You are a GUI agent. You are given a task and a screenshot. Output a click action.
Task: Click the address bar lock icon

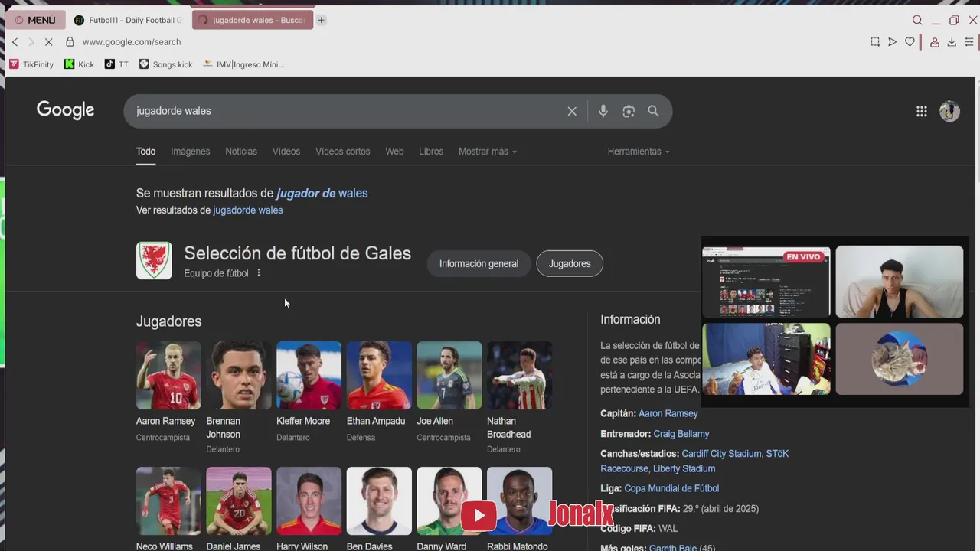(x=70, y=42)
